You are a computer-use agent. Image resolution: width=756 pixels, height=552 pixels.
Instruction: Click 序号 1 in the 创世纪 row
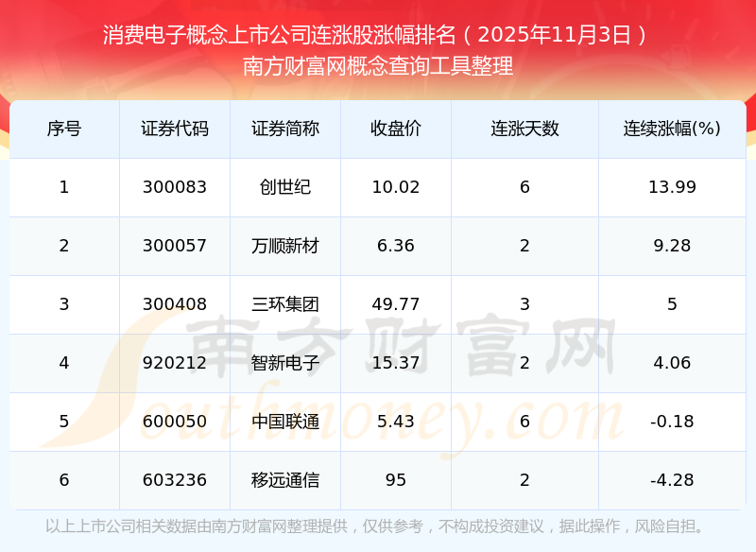click(64, 187)
